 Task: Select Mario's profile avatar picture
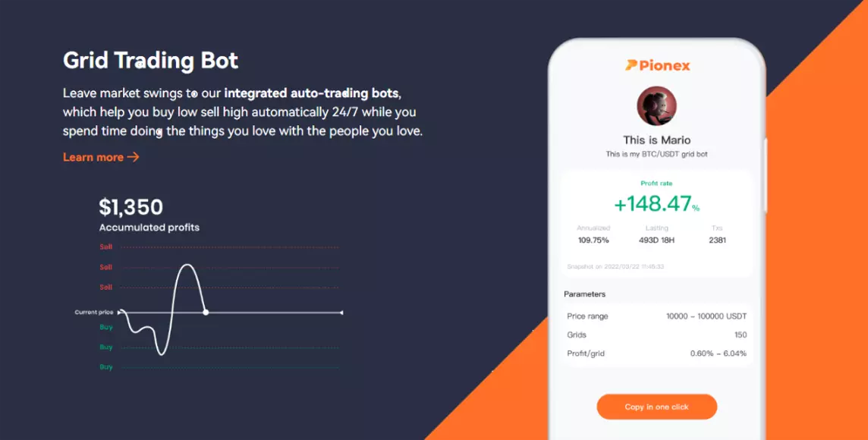coord(657,105)
